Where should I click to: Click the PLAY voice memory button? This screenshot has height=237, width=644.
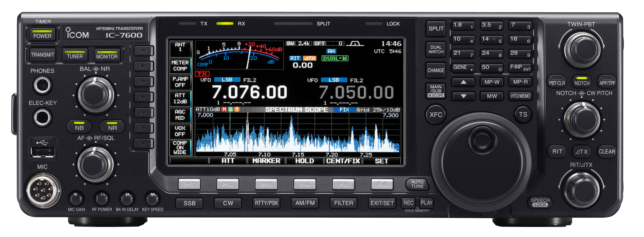pos(426,203)
